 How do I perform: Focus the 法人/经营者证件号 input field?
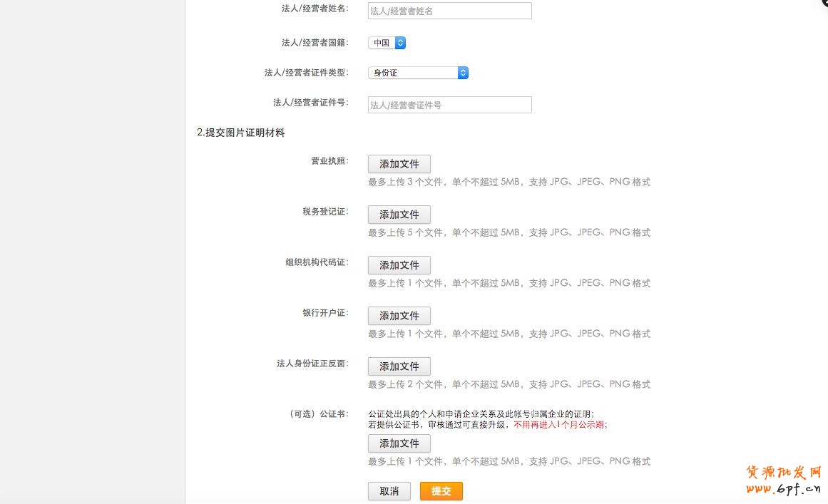[x=449, y=105]
